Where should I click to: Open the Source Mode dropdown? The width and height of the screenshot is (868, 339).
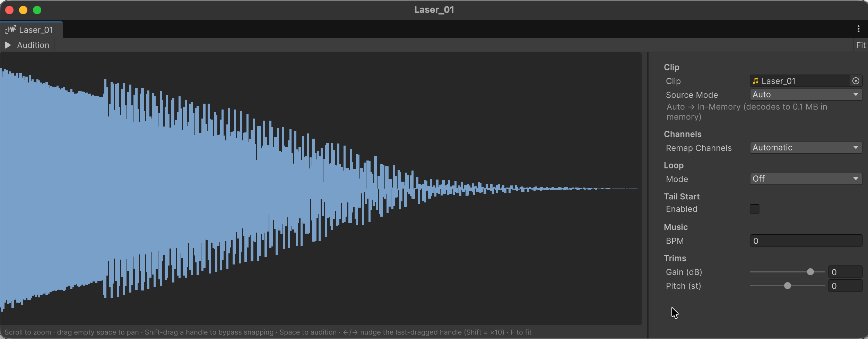[x=806, y=95]
